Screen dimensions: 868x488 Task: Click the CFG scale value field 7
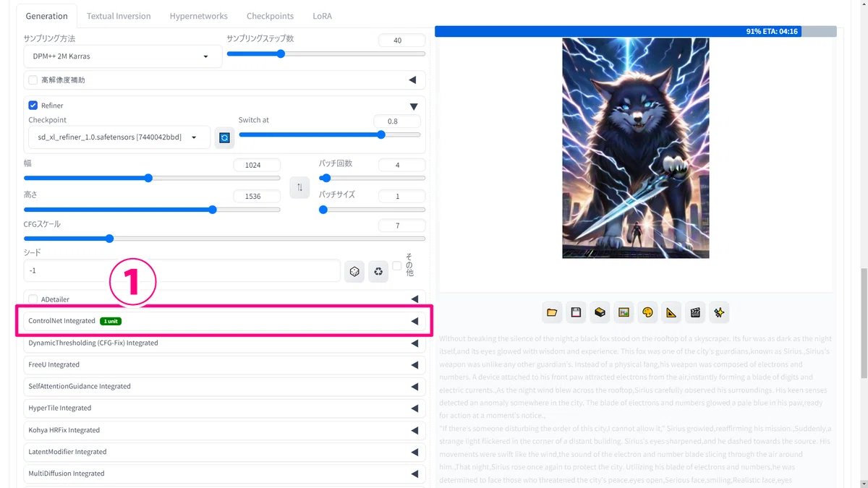(x=401, y=226)
